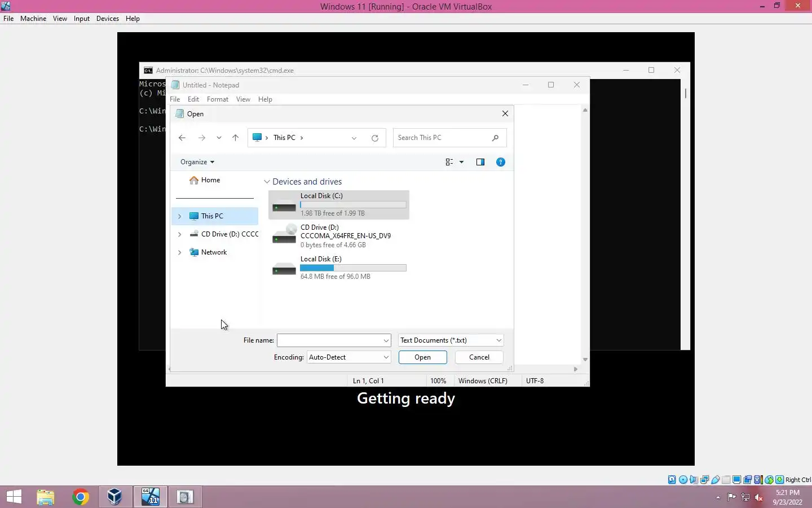Image resolution: width=812 pixels, height=508 pixels.
Task: Open the file type filter dropdown
Action: point(499,340)
